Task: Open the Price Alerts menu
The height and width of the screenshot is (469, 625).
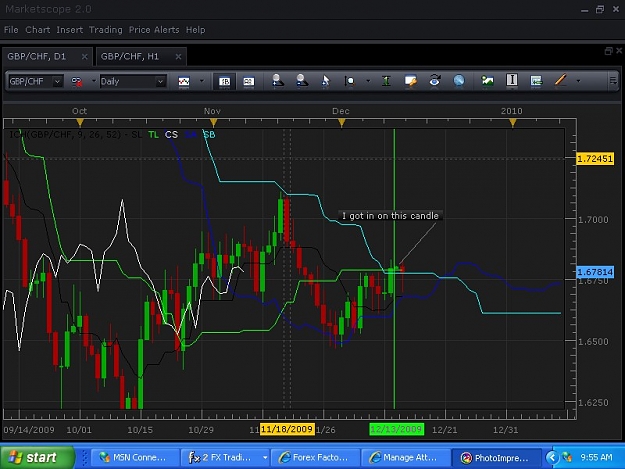Action: 154,30
